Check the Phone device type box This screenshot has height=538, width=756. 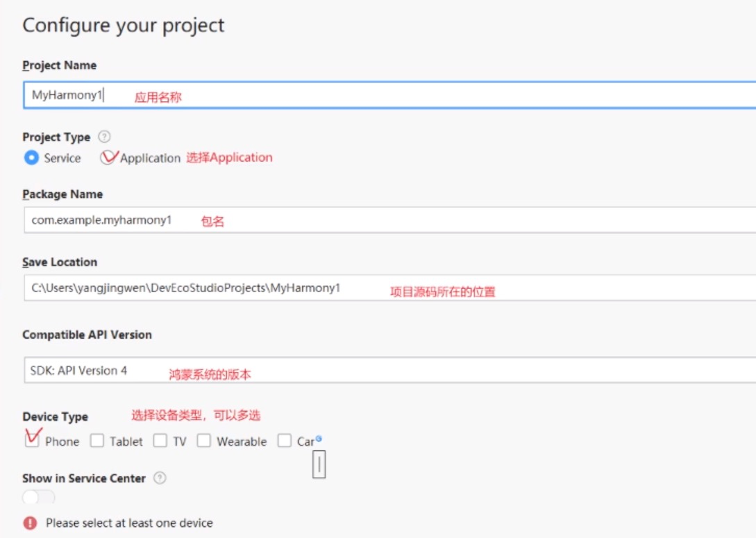coord(32,441)
